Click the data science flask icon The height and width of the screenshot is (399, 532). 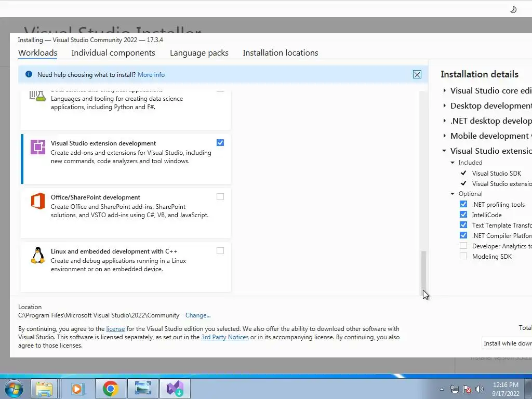37,96
